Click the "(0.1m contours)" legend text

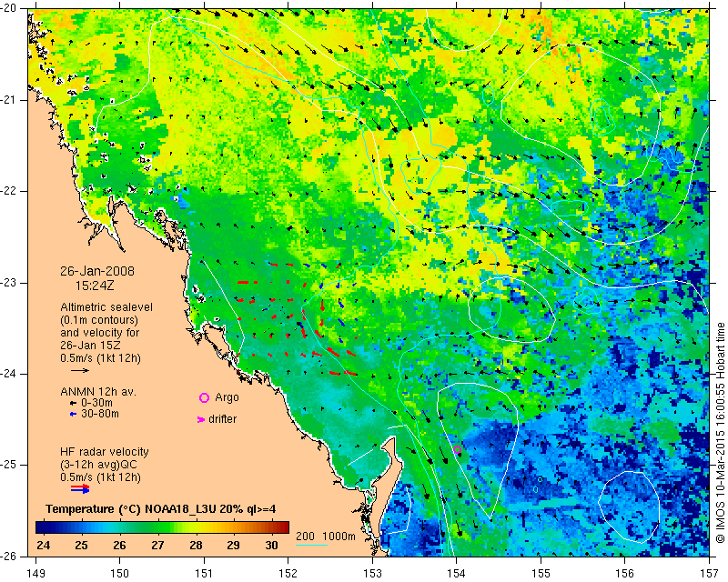[99, 320]
